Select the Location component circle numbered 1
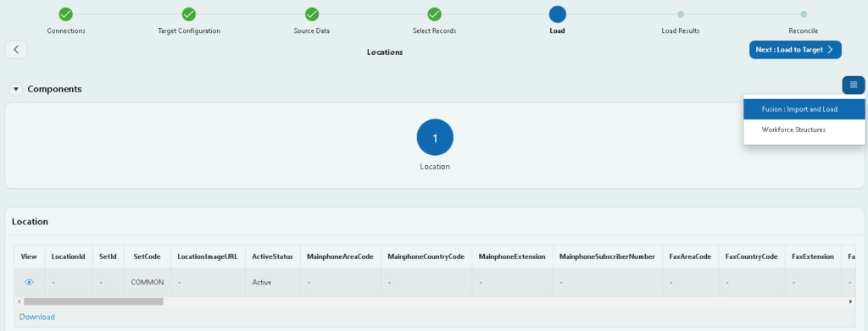868x331 pixels. click(435, 137)
